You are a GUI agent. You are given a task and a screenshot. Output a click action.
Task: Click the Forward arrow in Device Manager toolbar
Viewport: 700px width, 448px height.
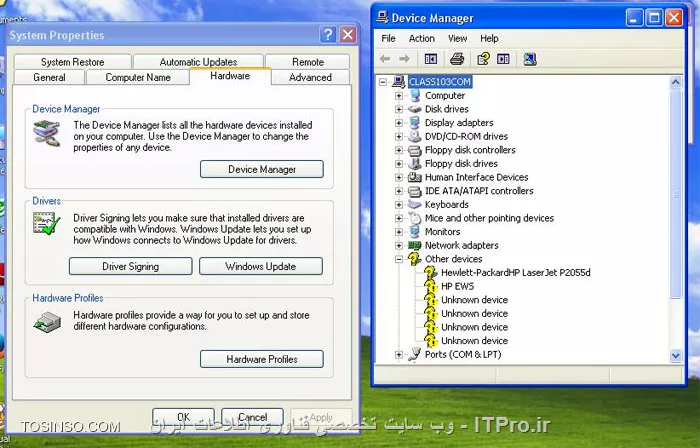[404, 59]
